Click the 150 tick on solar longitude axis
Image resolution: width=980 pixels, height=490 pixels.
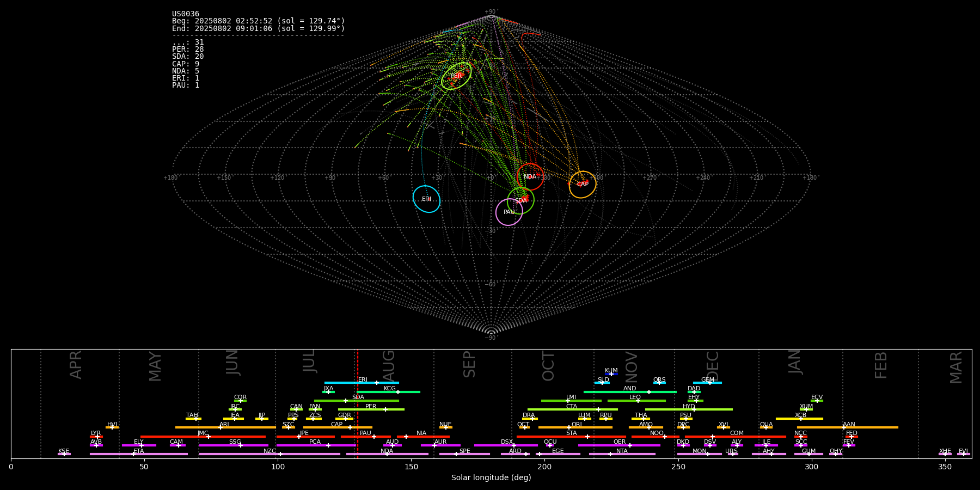pyautogui.click(x=411, y=467)
